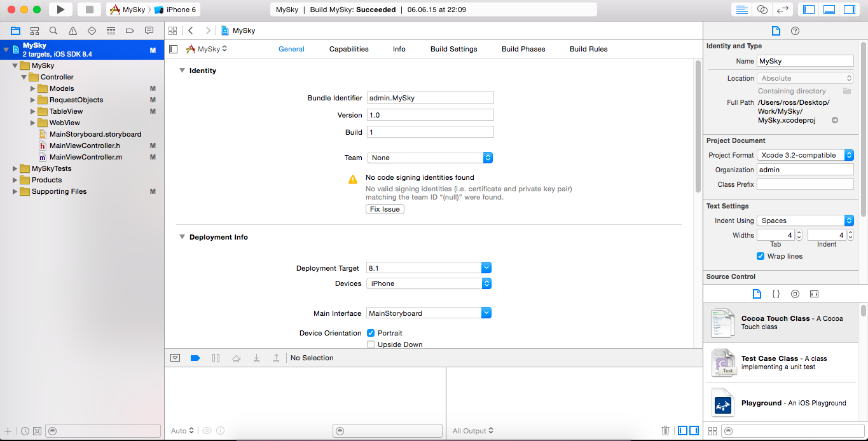Open the Find navigator
This screenshot has width=868, height=441.
pyautogui.click(x=53, y=31)
